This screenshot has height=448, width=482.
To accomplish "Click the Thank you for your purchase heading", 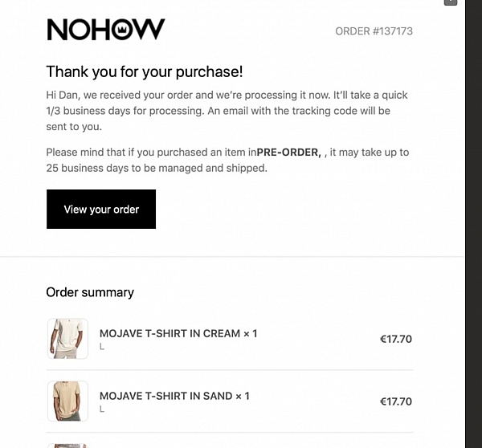I will point(145,71).
